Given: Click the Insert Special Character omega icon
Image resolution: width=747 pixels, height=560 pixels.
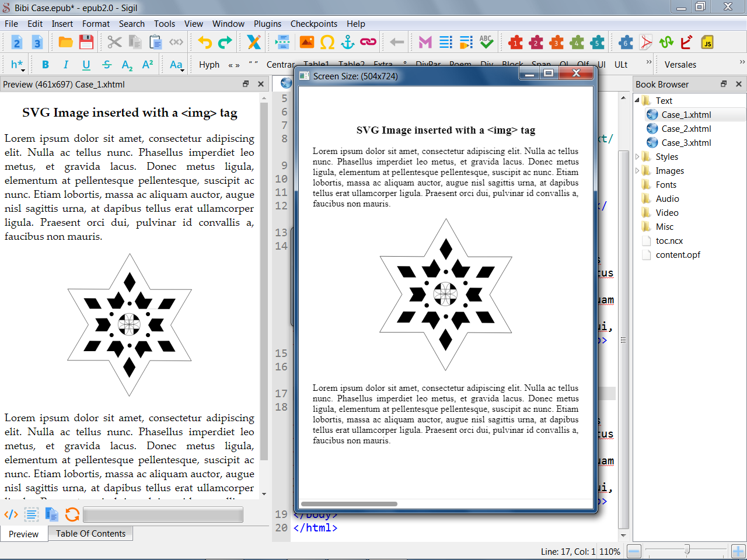Looking at the screenshot, I should tap(327, 42).
